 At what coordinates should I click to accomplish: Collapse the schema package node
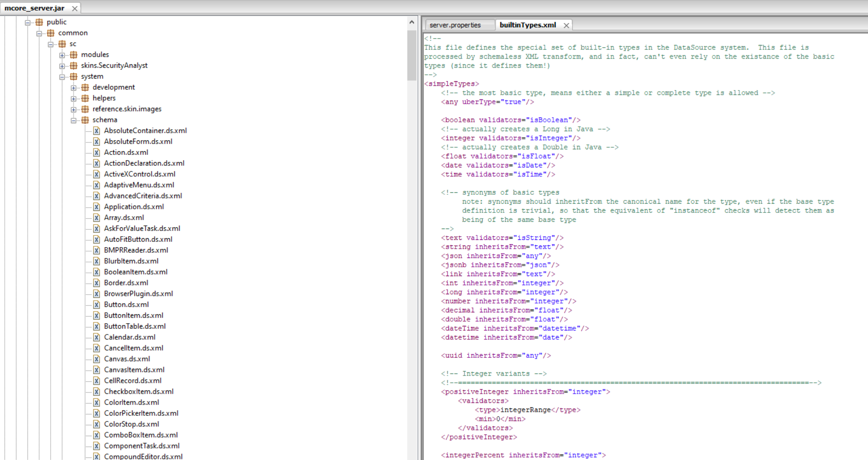click(x=74, y=120)
